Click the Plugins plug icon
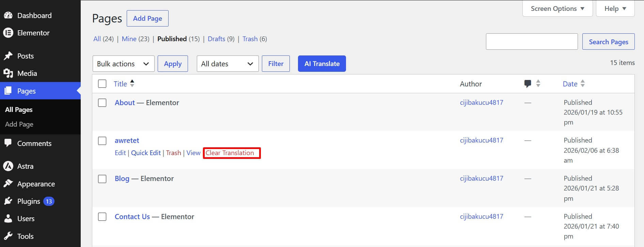Viewport: 644px width, 247px height. (x=8, y=201)
